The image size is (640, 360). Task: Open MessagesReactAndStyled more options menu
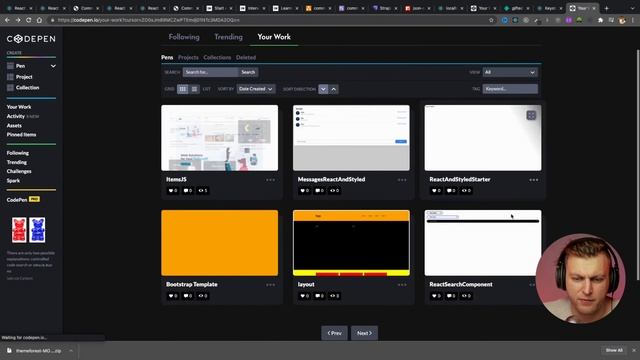[402, 180]
